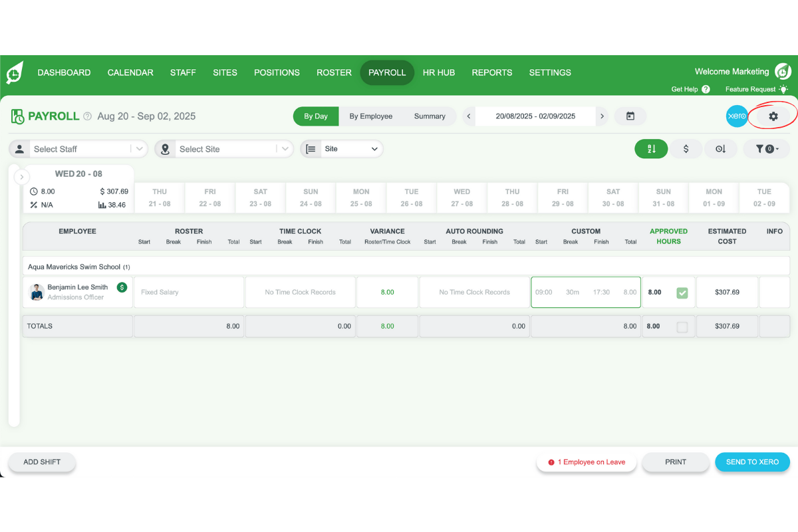Click Benjamin Lee Smith's green dollar badge
Viewport: 798px width, 532px height.
pos(121,287)
